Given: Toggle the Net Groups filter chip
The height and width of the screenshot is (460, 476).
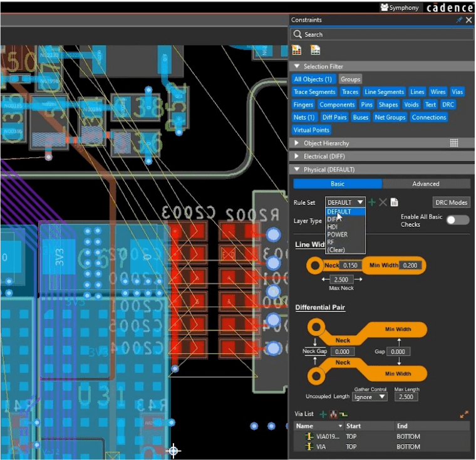Looking at the screenshot, I should tap(390, 117).
